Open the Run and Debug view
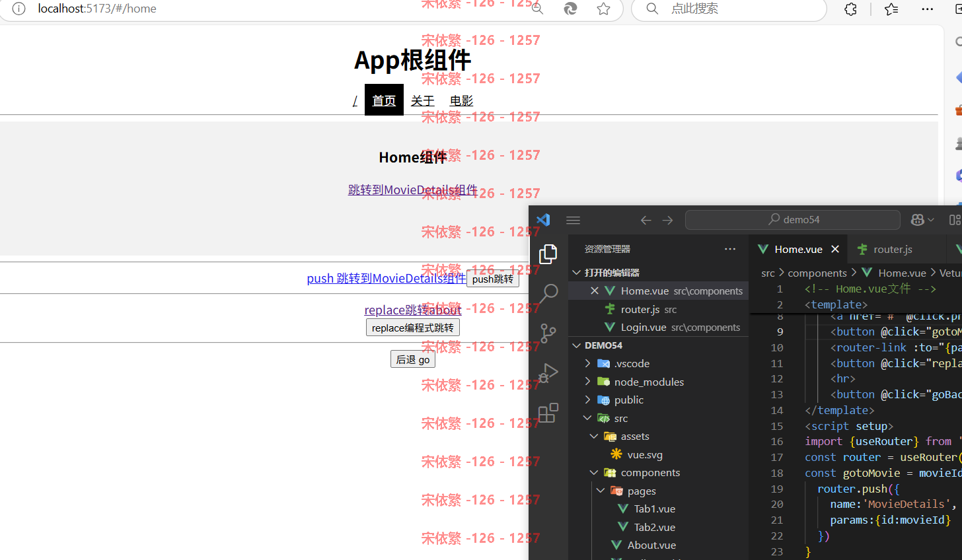The height and width of the screenshot is (560, 962). click(x=548, y=373)
